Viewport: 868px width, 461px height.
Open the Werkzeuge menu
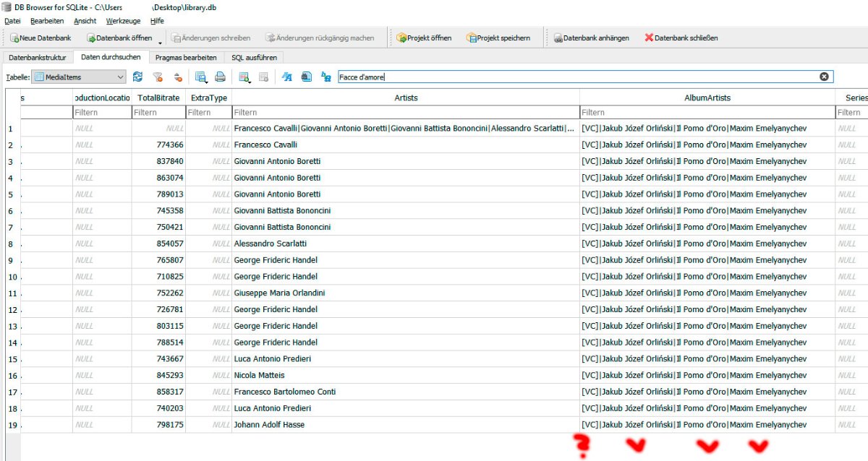pos(123,21)
